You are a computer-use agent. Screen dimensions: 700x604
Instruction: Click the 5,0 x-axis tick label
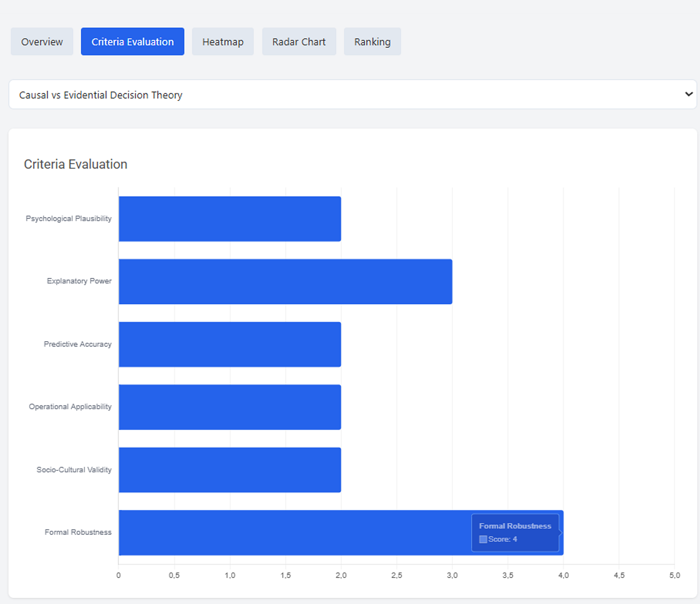(x=675, y=575)
